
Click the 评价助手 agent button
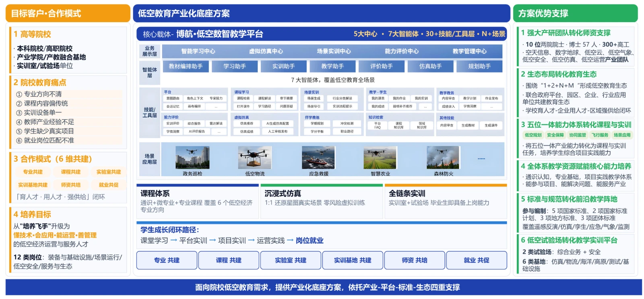coord(382,66)
